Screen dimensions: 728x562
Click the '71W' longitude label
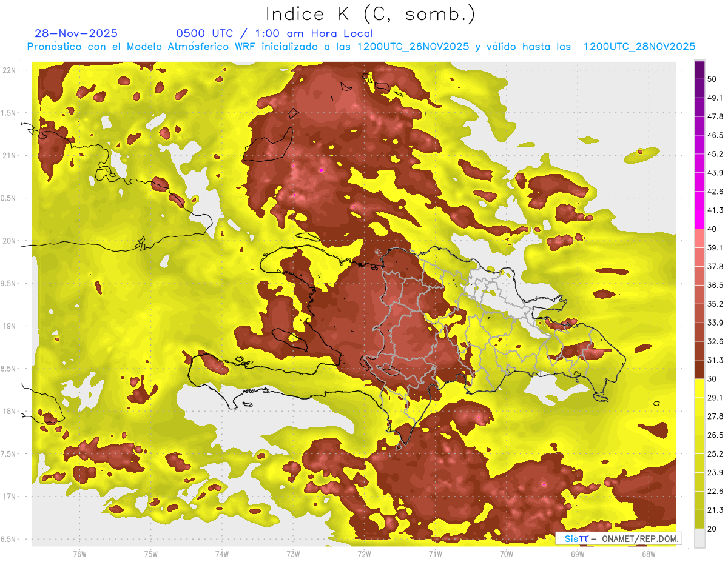[x=435, y=553]
